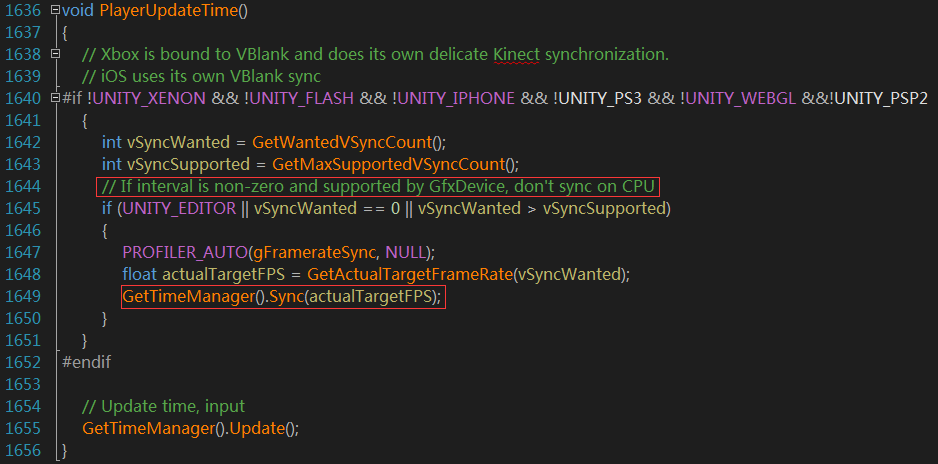938x464 pixels.
Task: Collapse the comment block at line 1638
Action: pyautogui.click(x=56, y=54)
